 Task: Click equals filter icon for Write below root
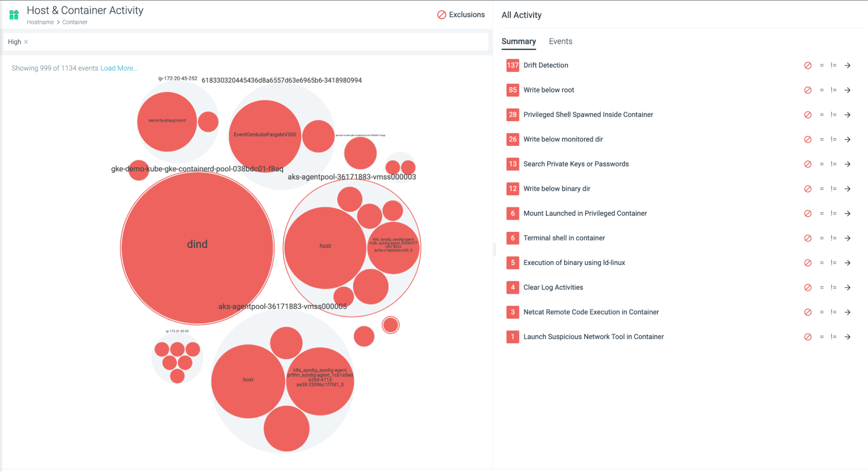pos(822,90)
